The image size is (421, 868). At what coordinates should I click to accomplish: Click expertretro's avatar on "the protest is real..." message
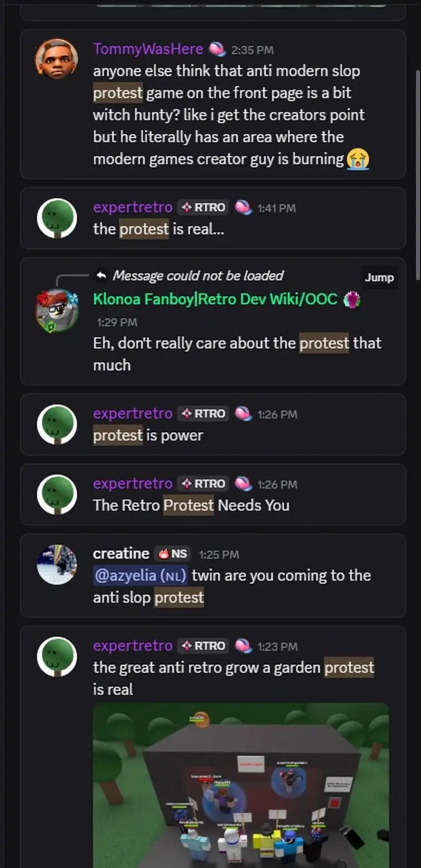pyautogui.click(x=56, y=218)
